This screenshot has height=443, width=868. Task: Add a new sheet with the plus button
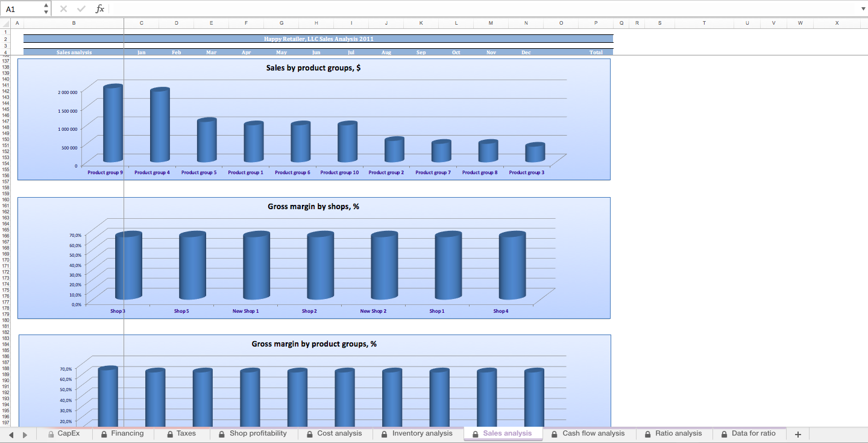[797, 433]
